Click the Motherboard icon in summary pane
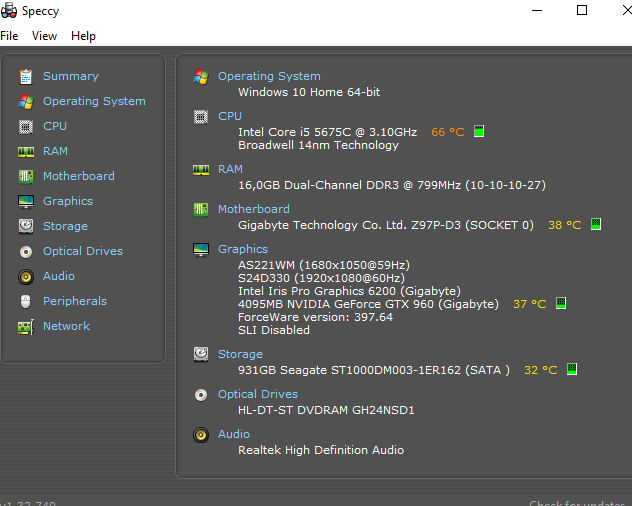 click(x=201, y=209)
